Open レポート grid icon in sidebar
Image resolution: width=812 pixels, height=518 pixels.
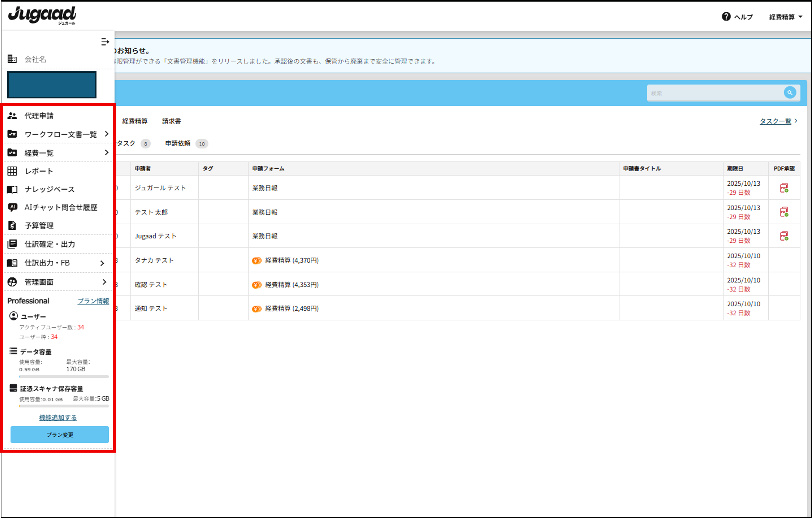pos(12,171)
